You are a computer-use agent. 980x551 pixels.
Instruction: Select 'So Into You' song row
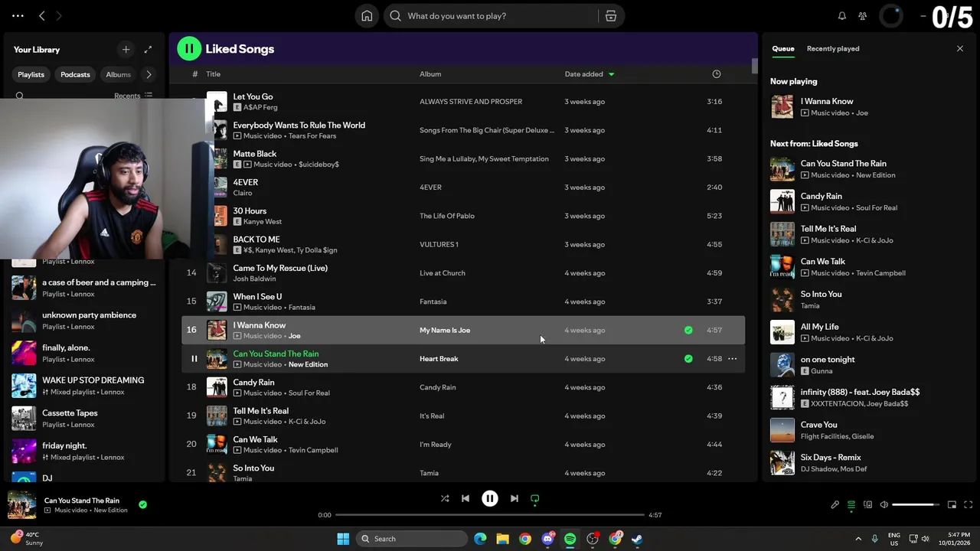[463, 472]
